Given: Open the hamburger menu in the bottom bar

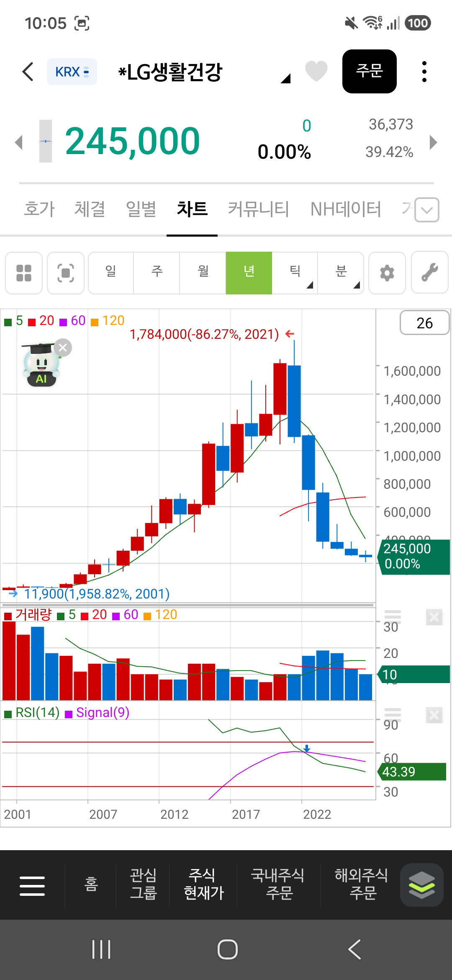Looking at the screenshot, I should pos(32,886).
